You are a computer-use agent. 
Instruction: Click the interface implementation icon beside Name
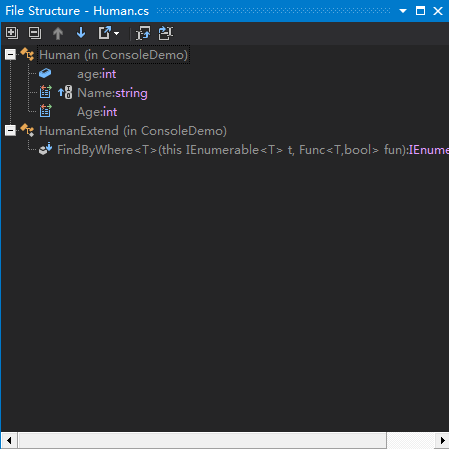pyautogui.click(x=65, y=92)
